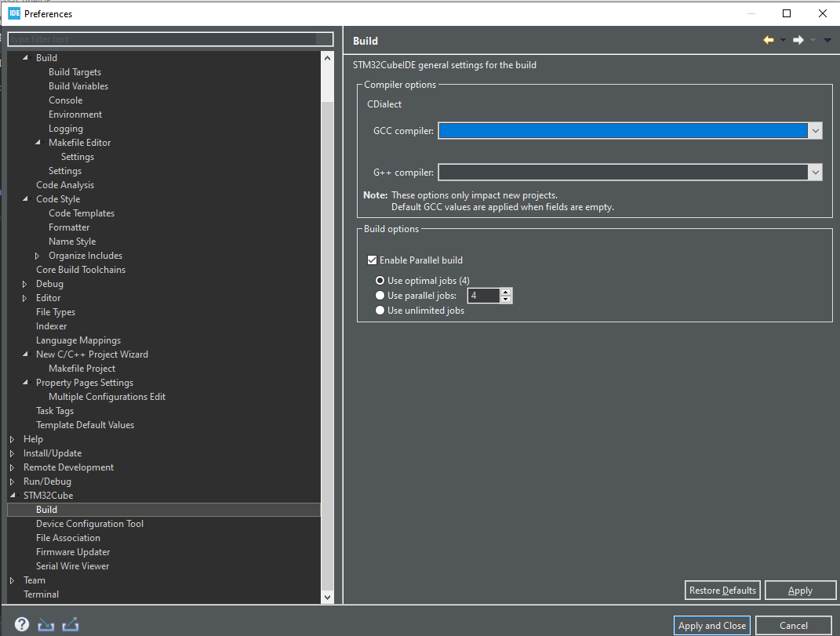This screenshot has width=840, height=636.
Task: Expand the Run/Debug node
Action: pyautogui.click(x=12, y=482)
